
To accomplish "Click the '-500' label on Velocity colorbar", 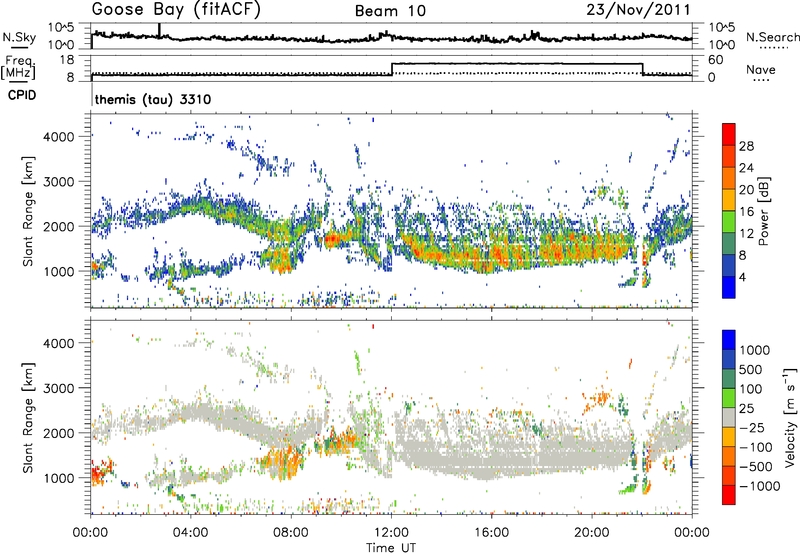I will [x=756, y=466].
